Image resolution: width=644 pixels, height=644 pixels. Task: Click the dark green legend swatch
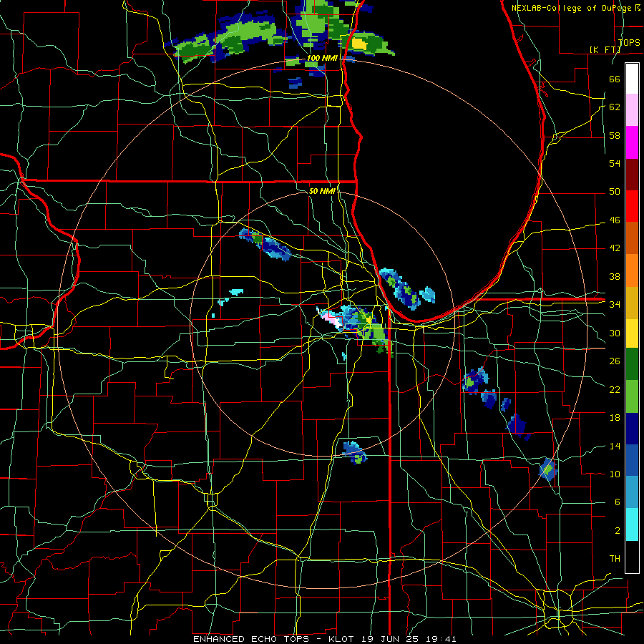click(x=632, y=364)
